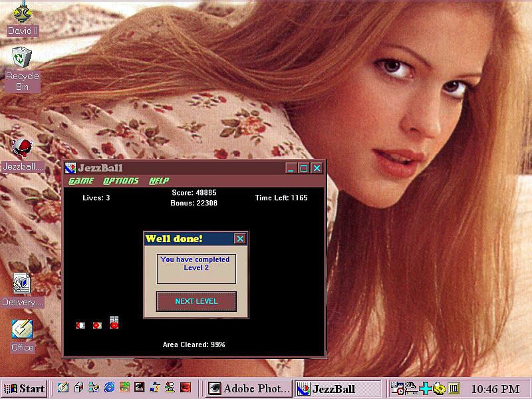The width and height of the screenshot is (532, 399).
Task: Click the dark eye quick launch icon
Action: [140, 388]
